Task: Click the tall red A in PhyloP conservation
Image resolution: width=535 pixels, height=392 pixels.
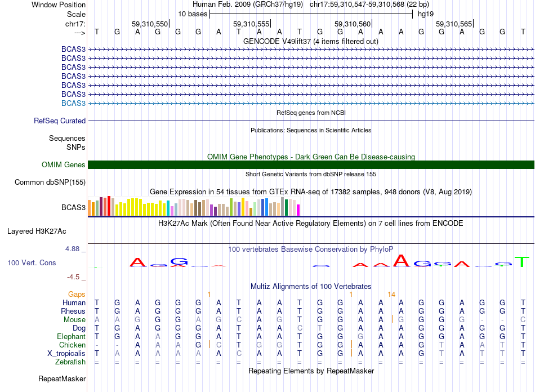Action: 401,260
